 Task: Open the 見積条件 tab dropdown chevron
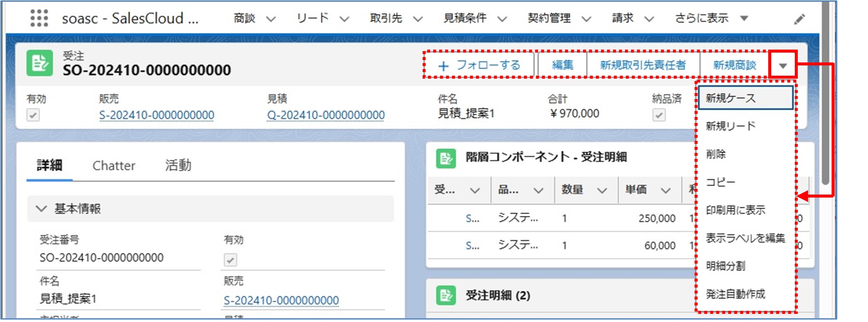tap(502, 19)
